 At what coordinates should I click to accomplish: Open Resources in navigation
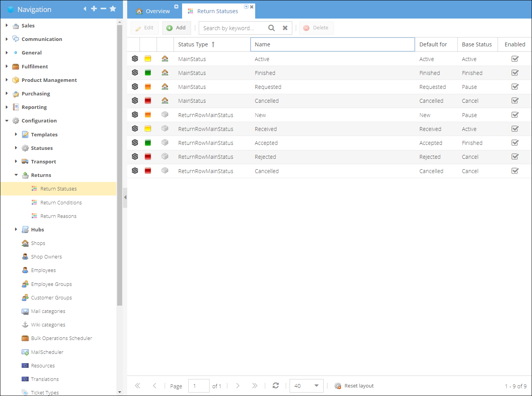[43, 365]
